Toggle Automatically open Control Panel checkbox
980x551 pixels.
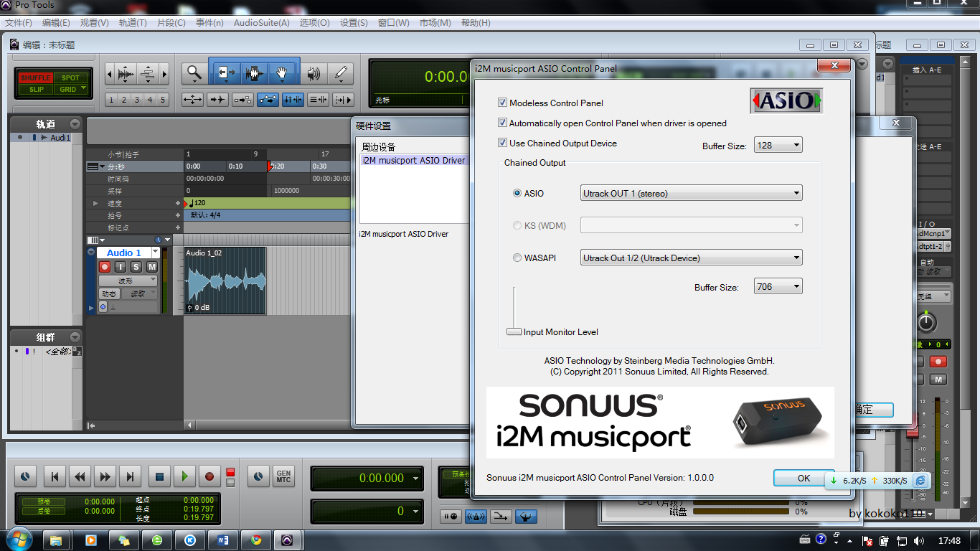pyautogui.click(x=502, y=123)
